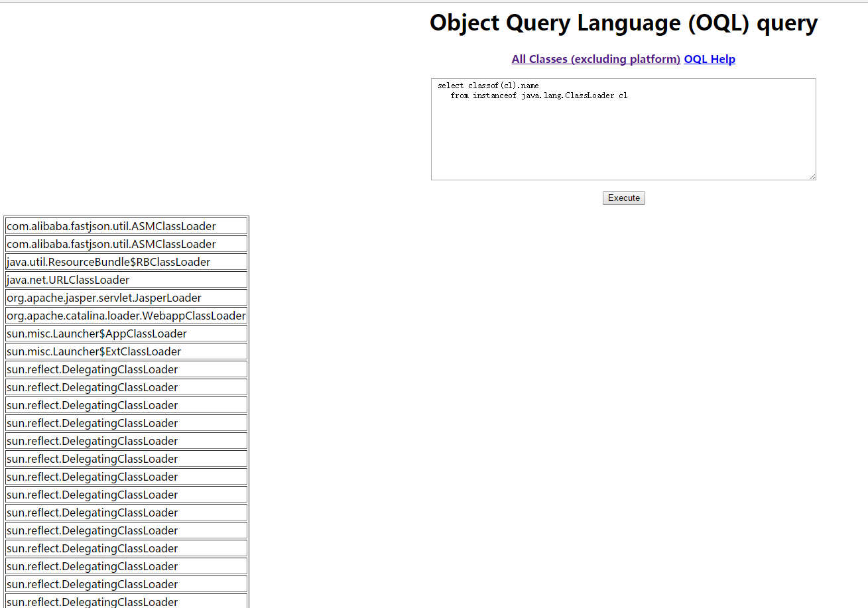The height and width of the screenshot is (608, 868).
Task: Place cursor after 'cl' at query end
Action: coord(628,95)
